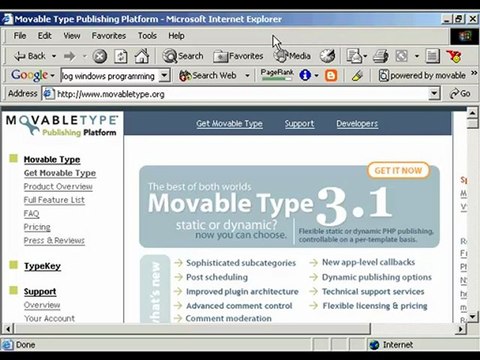Click the Discuss toolbar icon
The height and width of the screenshot is (360, 480).
click(x=432, y=56)
